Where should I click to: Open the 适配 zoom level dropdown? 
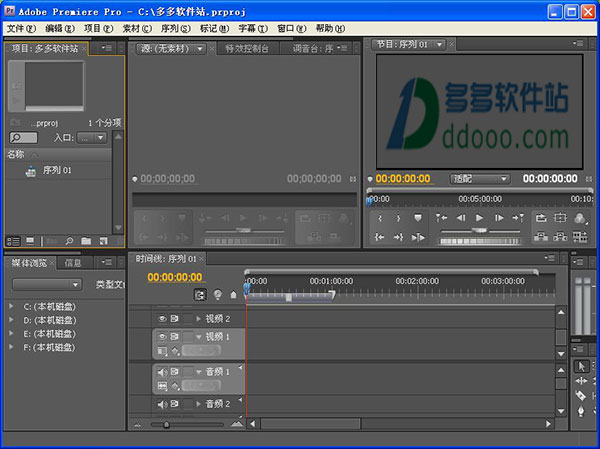pyautogui.click(x=480, y=179)
